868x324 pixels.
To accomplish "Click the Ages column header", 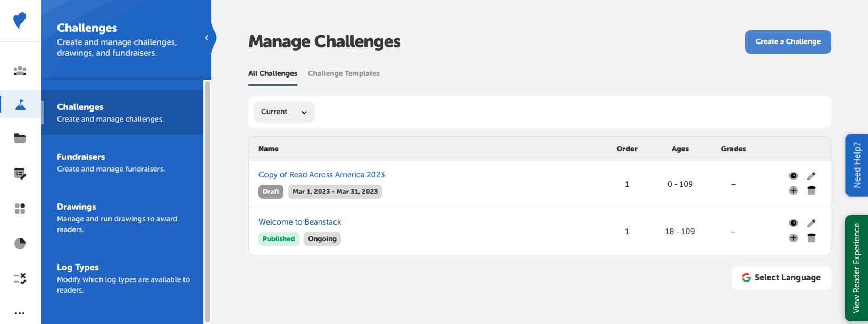I will [680, 149].
